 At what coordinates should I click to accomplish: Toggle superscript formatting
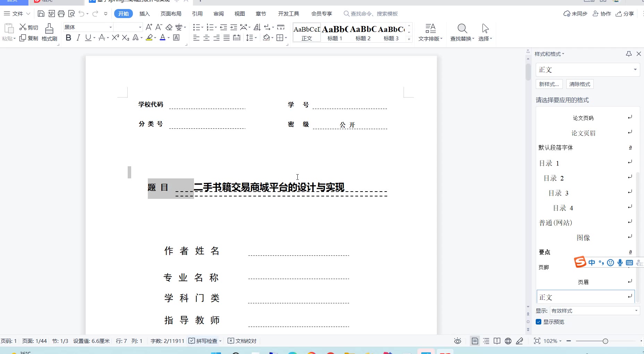tap(116, 38)
